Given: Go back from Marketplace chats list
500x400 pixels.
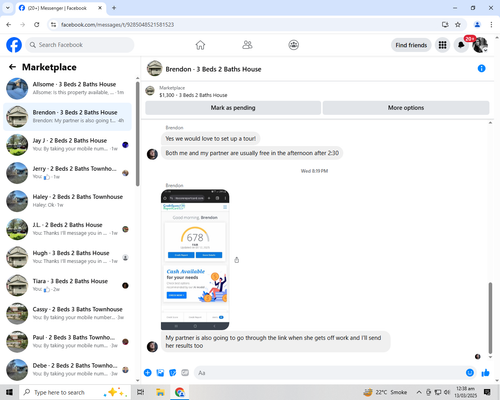Looking at the screenshot, I should coord(12,67).
